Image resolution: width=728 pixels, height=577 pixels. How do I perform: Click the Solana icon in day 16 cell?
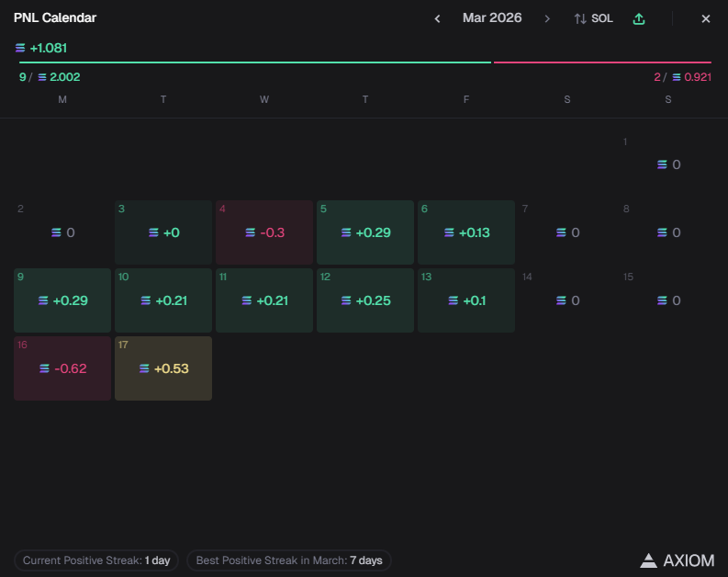pos(45,368)
